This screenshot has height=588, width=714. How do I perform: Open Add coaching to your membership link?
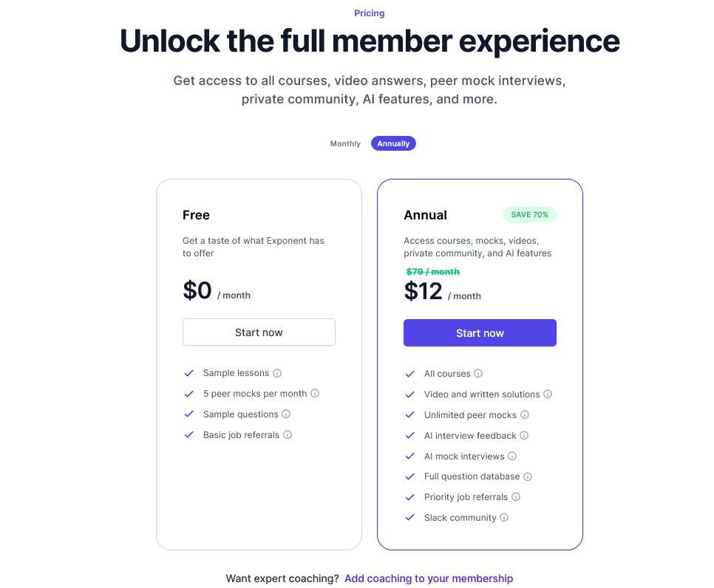point(429,578)
